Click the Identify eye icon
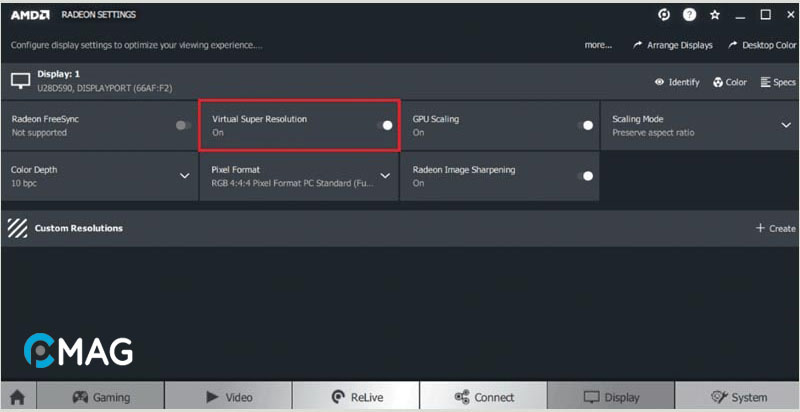The image size is (800, 412). coord(660,82)
